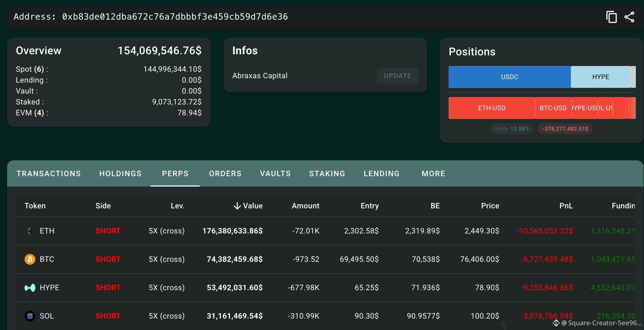Click the red ETH-USD position segment

[x=492, y=108]
